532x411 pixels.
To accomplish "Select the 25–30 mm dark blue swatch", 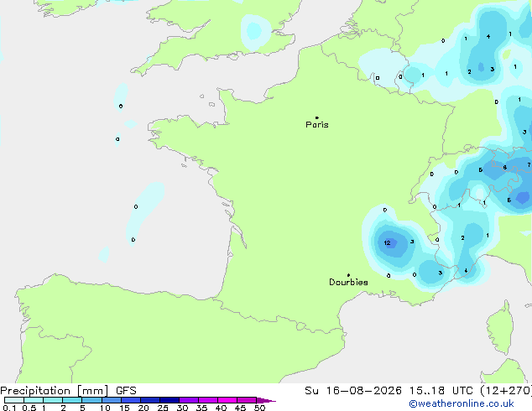I will point(170,400).
